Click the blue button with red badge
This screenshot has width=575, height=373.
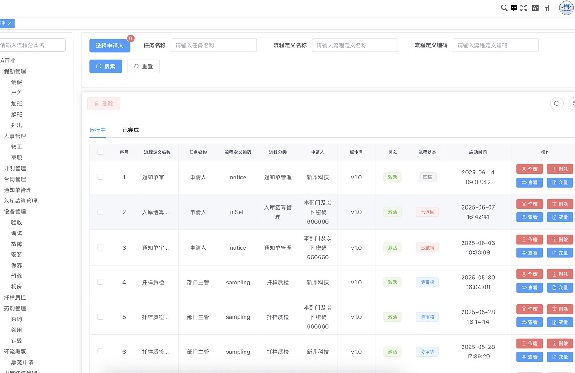click(x=109, y=45)
